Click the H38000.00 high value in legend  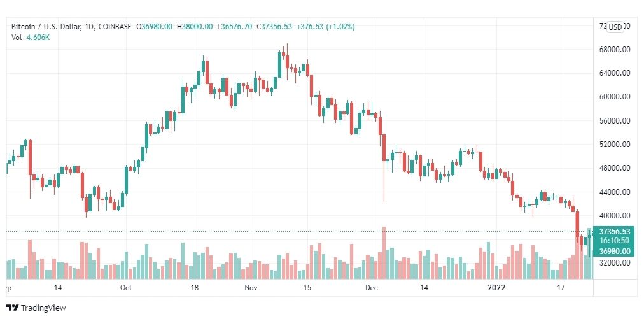tap(195, 27)
